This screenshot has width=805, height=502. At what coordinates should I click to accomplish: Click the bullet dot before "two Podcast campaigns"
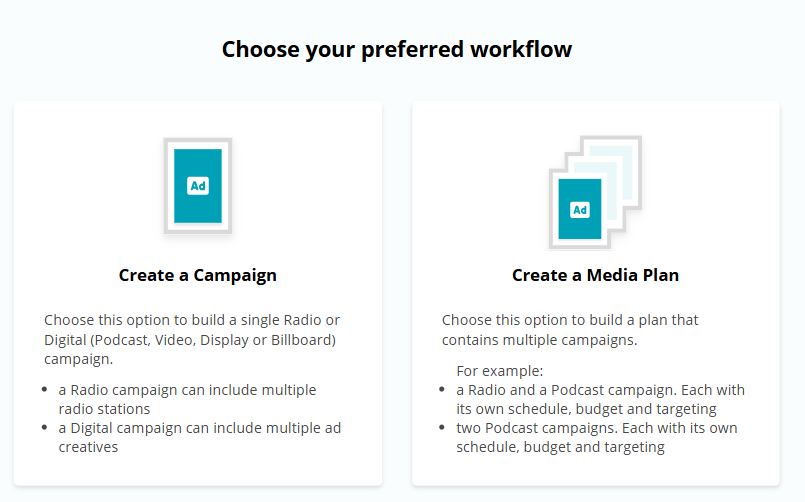point(443,428)
